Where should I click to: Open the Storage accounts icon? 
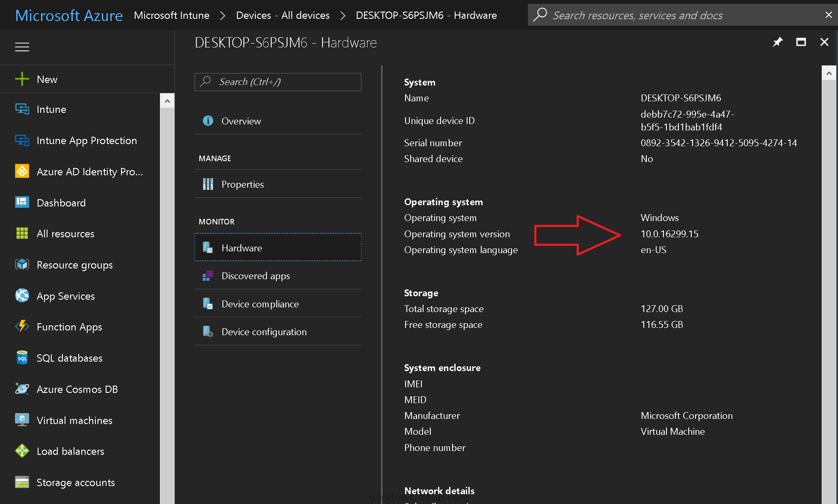22,482
